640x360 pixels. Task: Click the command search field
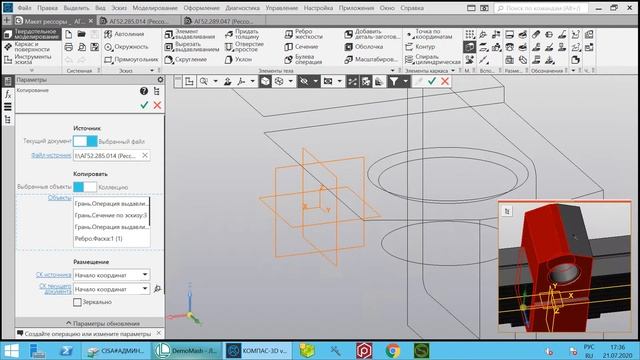(541, 8)
